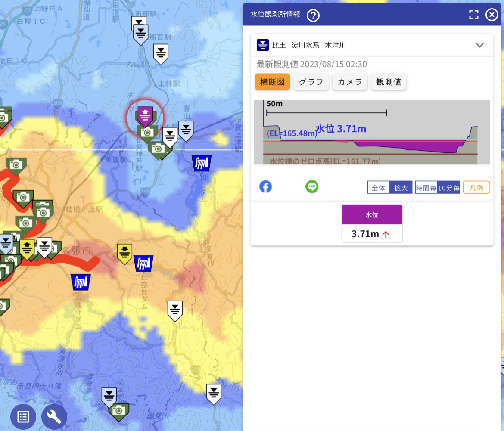Select 拡大 view toggle
Viewport: 504px width, 431px height.
(401, 188)
